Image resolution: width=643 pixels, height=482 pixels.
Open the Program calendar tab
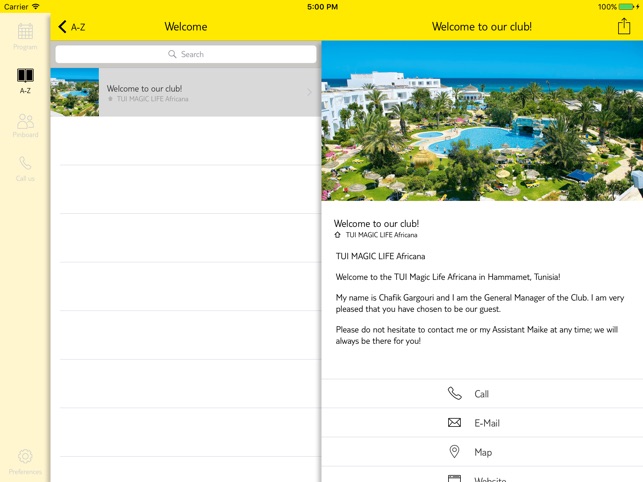(x=25, y=37)
